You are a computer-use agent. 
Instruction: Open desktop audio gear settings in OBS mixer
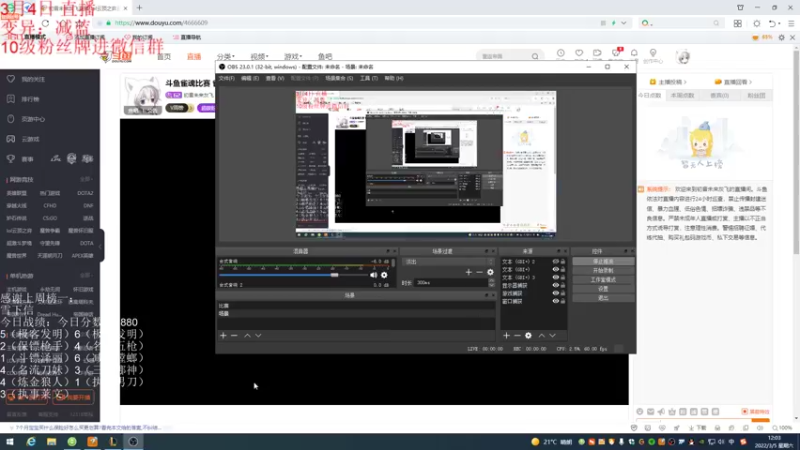[x=384, y=275]
